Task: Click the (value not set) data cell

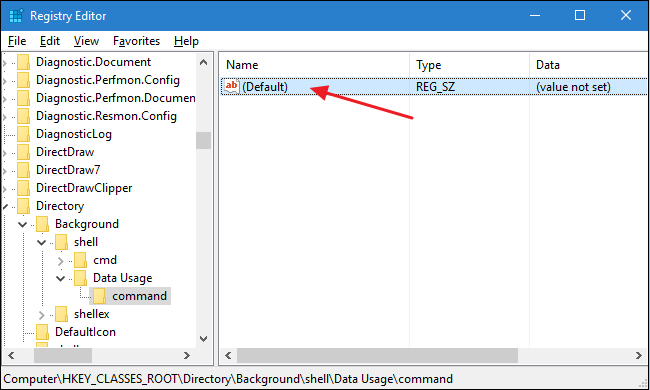Action: tap(573, 87)
